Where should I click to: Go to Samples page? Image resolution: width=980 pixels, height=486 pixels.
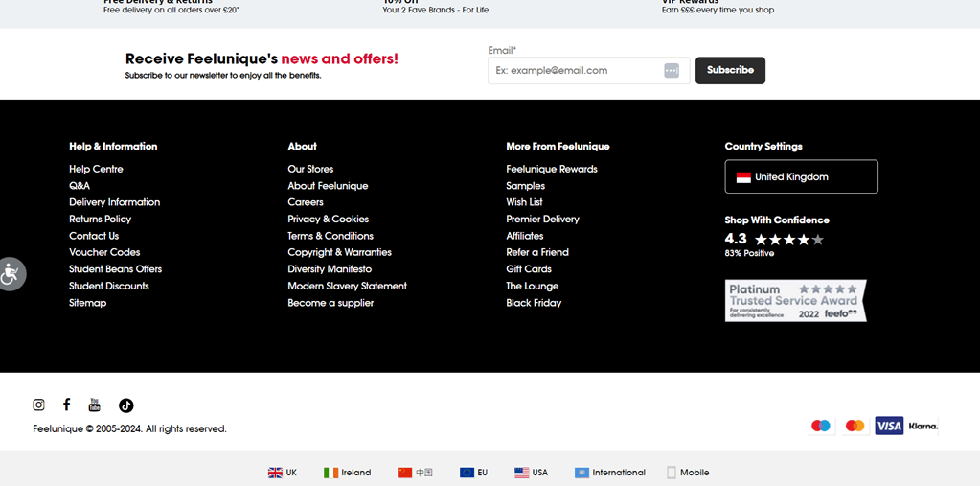point(526,186)
